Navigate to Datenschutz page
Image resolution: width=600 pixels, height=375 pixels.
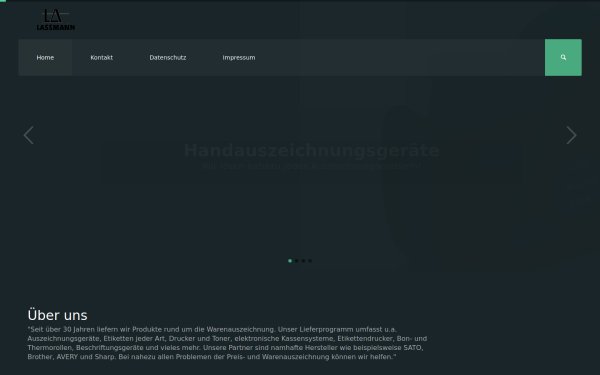(168, 57)
